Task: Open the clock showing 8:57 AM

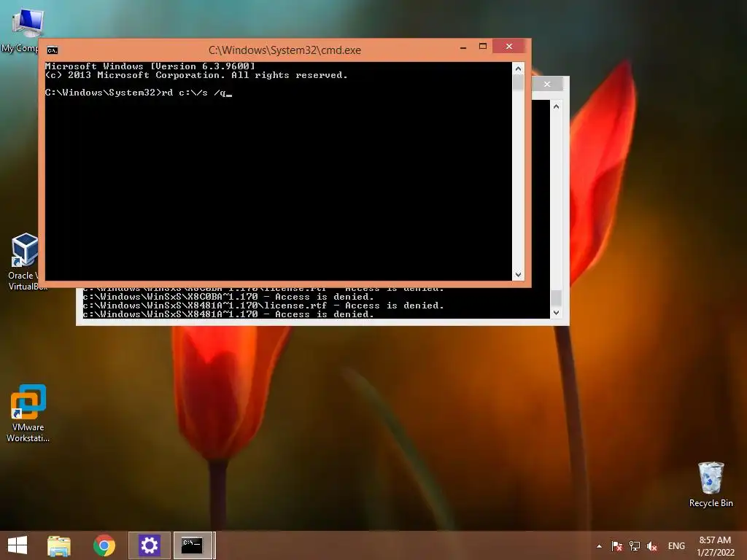Action: pos(715,546)
